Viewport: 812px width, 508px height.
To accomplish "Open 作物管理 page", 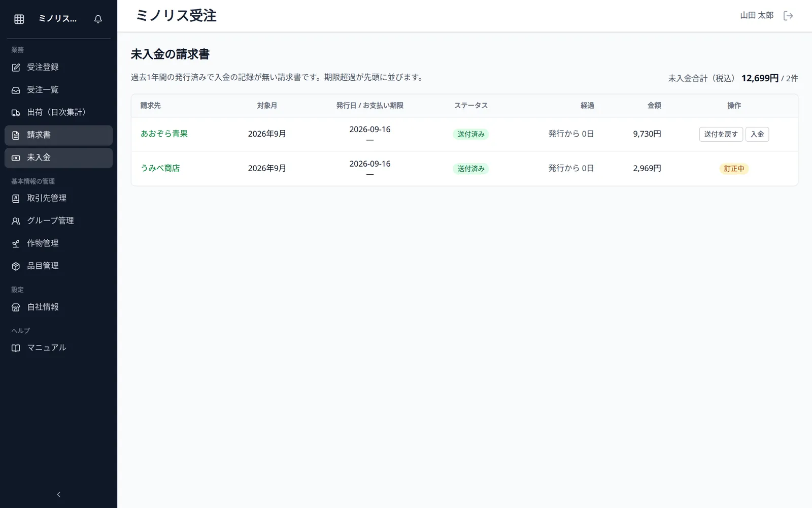I will coord(59,243).
